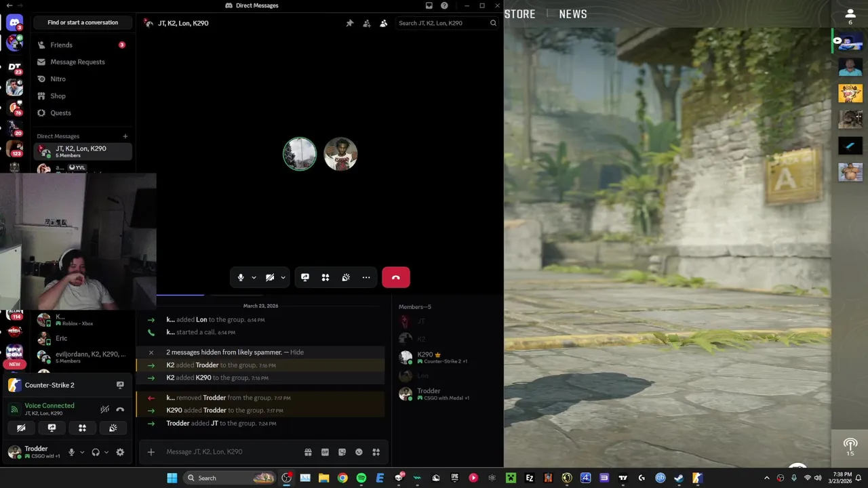Create a new DM with plus icon
The image size is (868, 488).
(x=125, y=136)
